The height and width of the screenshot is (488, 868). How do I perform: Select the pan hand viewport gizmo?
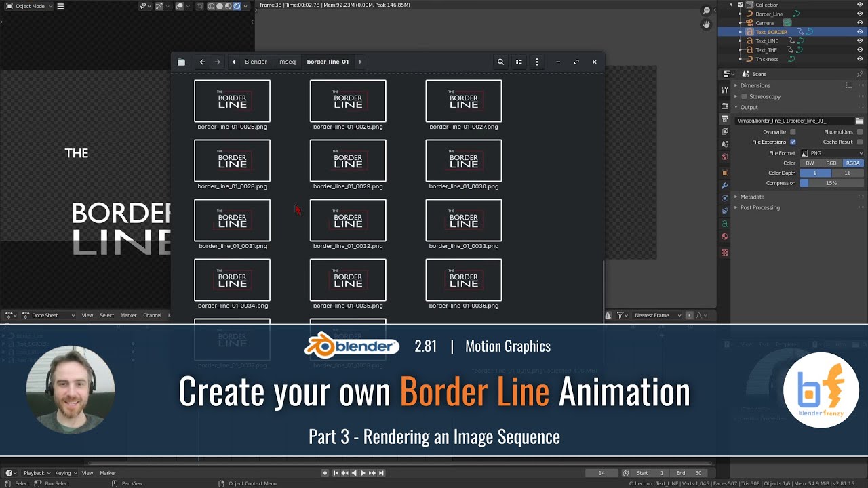pyautogui.click(x=706, y=24)
